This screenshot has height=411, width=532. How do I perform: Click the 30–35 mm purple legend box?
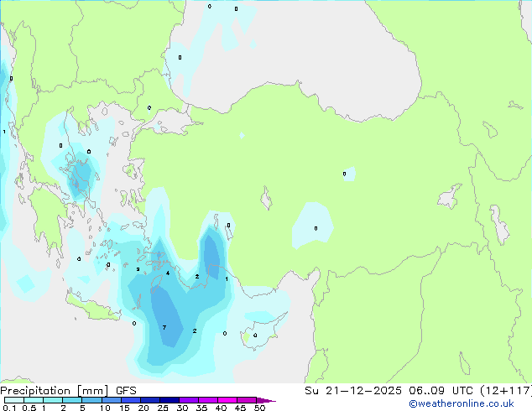tap(188, 400)
